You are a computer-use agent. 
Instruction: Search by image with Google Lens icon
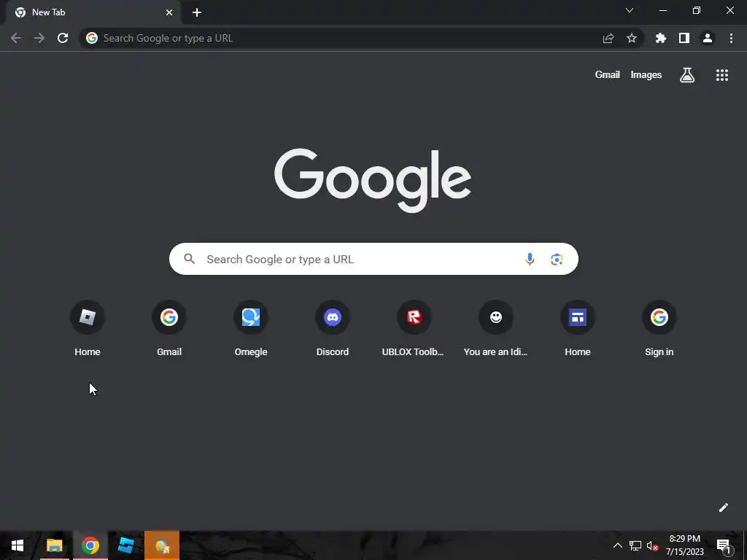point(557,259)
